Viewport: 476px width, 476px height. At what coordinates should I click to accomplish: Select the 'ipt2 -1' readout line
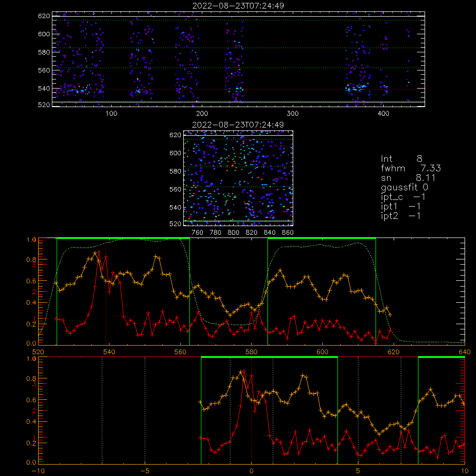(x=401, y=216)
